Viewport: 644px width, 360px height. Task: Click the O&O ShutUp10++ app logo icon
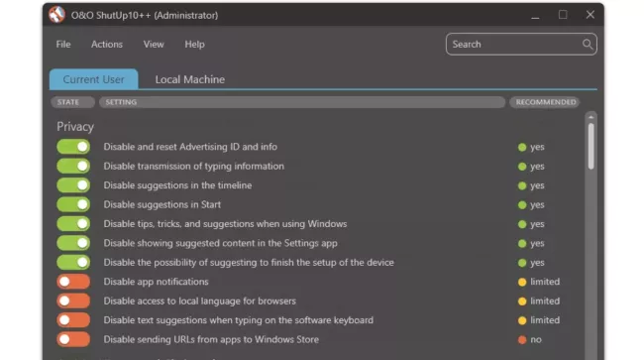tap(56, 15)
